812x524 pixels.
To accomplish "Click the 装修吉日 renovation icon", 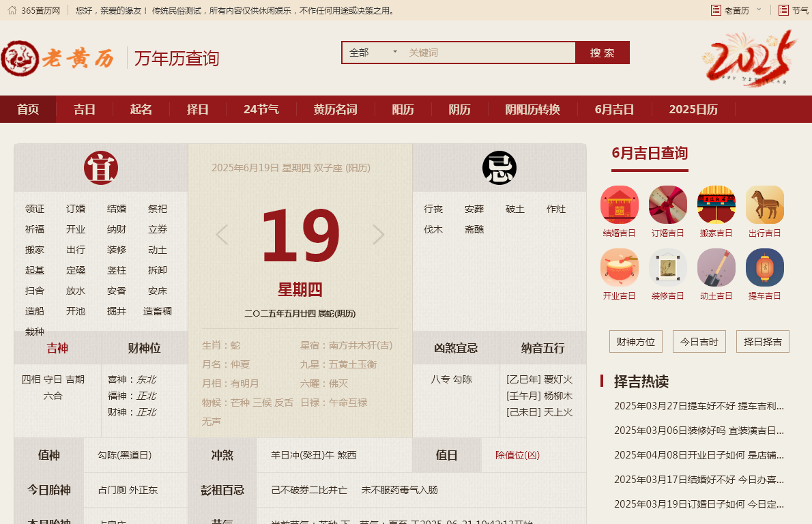I will coord(667,269).
